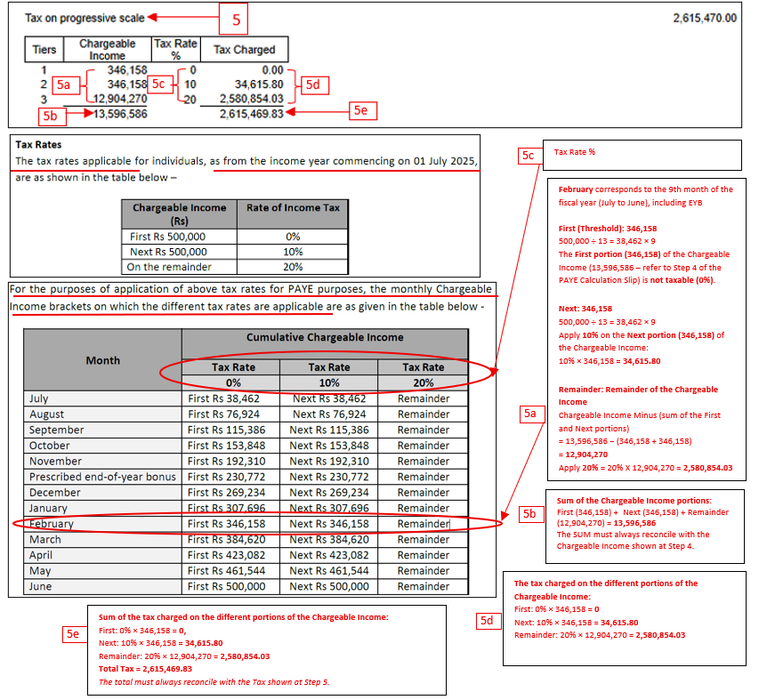Select the "Month" header cell of monthly table
Screen dimensions: 759x700
pyautogui.click(x=102, y=360)
